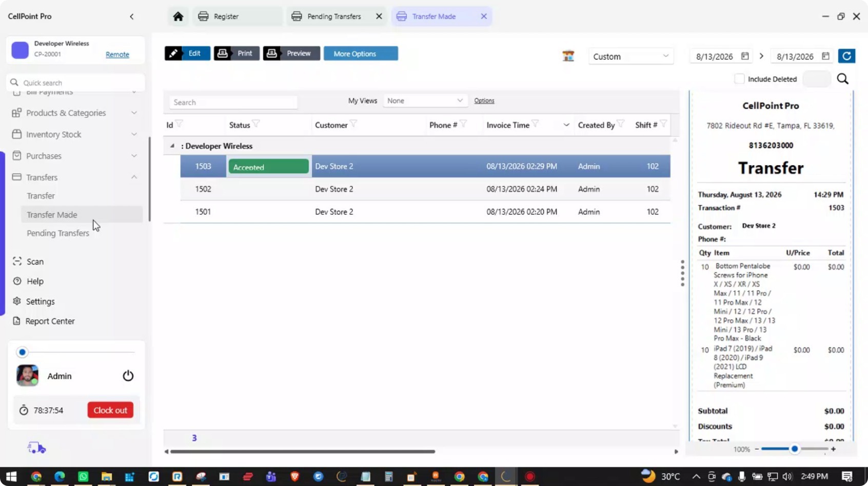Follow the Remote link
This screenshot has height=486, width=868.
click(117, 54)
